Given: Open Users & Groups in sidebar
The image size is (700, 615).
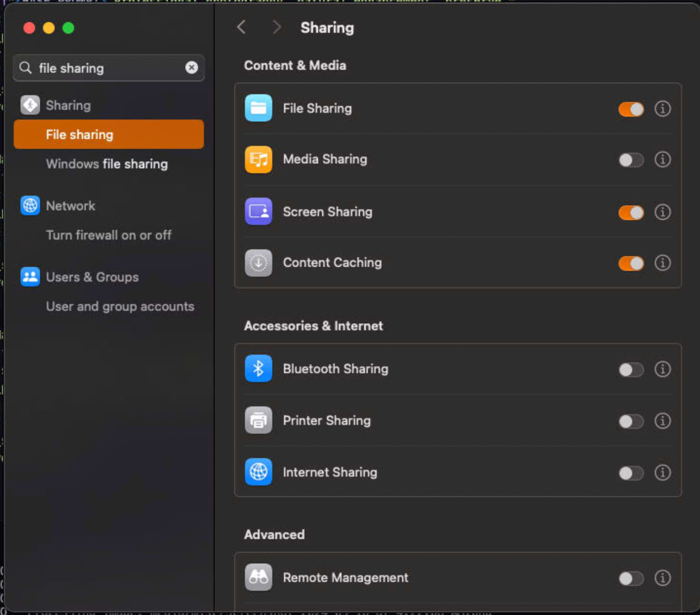Looking at the screenshot, I should tap(92, 277).
